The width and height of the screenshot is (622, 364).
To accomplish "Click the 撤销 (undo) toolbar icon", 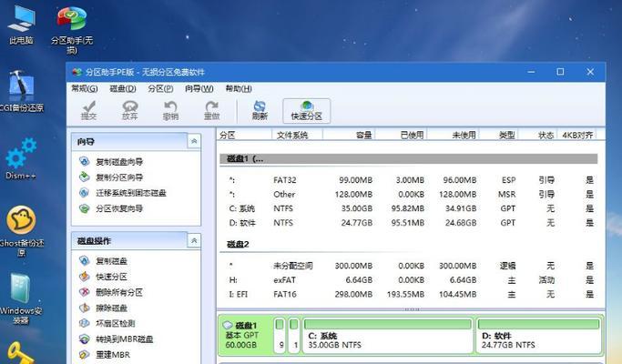I will tap(170, 111).
